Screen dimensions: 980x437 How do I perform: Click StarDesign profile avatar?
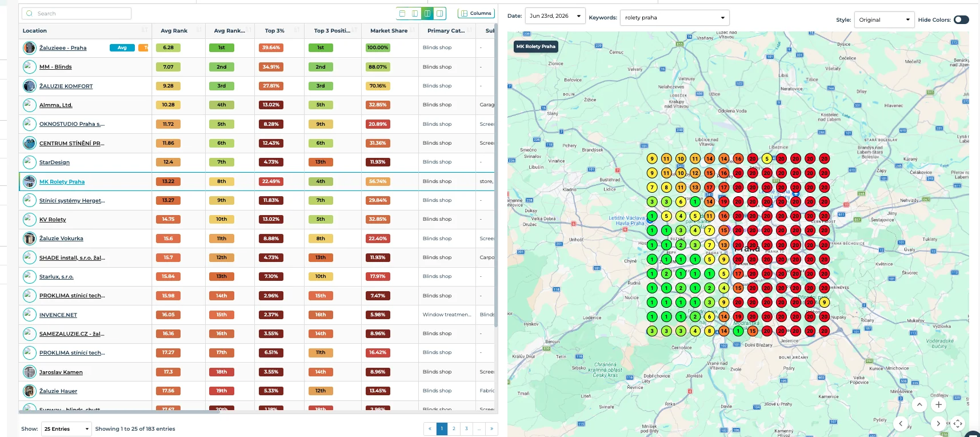click(30, 162)
